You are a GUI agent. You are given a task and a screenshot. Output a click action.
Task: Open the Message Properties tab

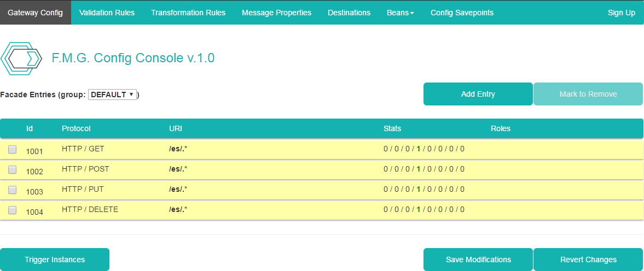click(x=276, y=13)
